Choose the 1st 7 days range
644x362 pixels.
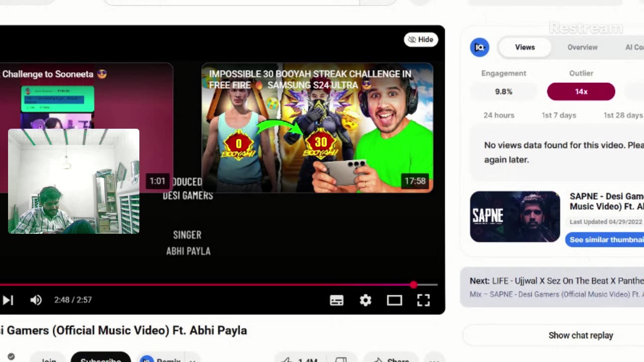coord(558,115)
